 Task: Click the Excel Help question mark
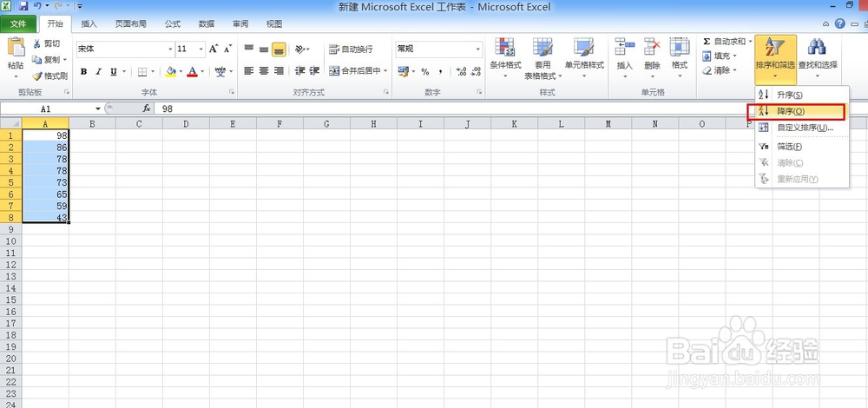click(840, 23)
